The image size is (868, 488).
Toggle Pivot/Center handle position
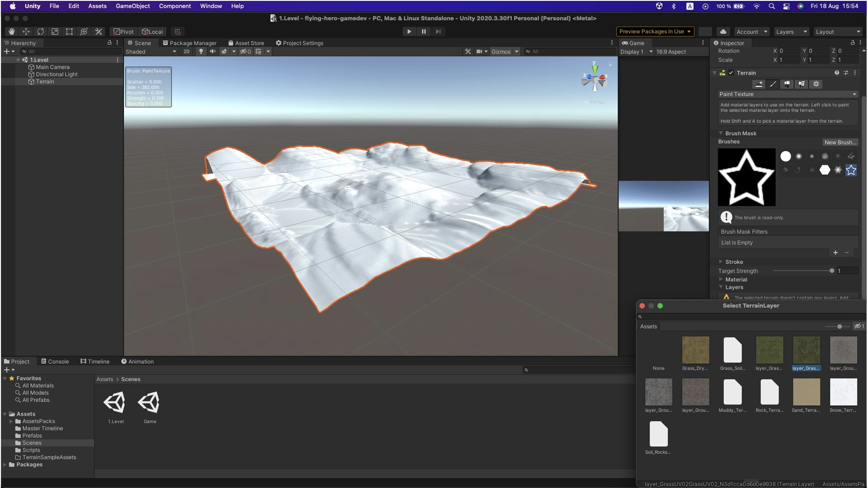pos(124,32)
